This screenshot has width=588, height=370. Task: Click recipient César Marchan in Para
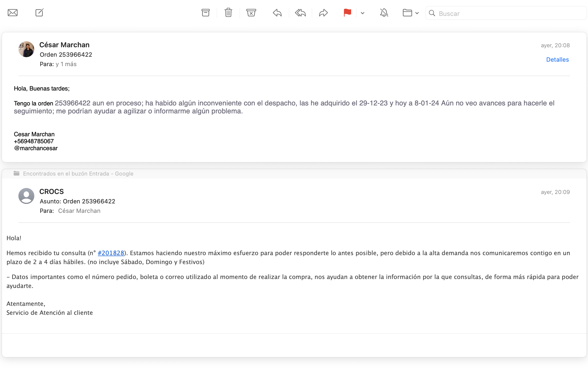click(79, 211)
